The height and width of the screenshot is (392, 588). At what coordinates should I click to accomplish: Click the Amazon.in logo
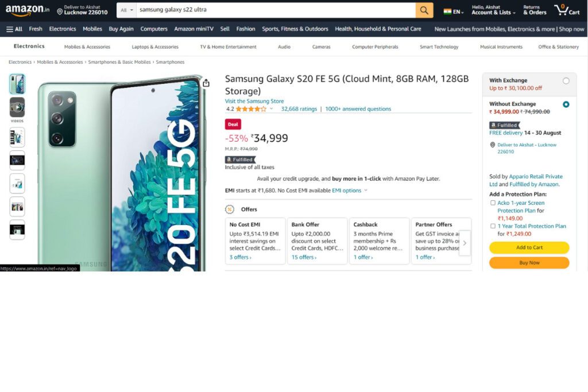[x=28, y=10]
